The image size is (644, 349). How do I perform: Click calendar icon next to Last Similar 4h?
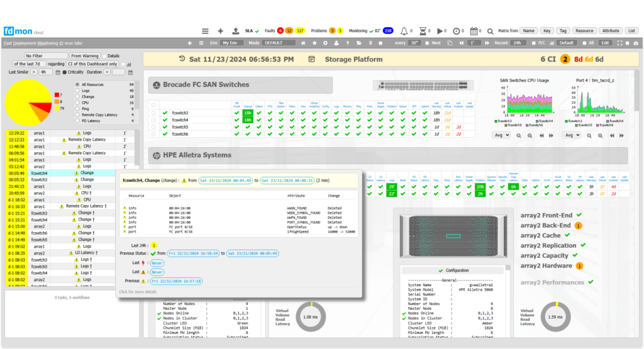tap(58, 72)
